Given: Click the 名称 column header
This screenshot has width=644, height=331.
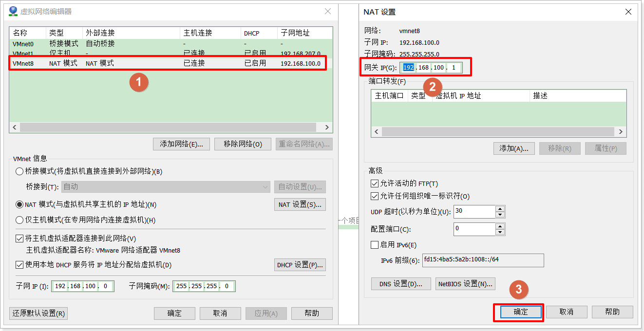Looking at the screenshot, I should coord(27,33).
